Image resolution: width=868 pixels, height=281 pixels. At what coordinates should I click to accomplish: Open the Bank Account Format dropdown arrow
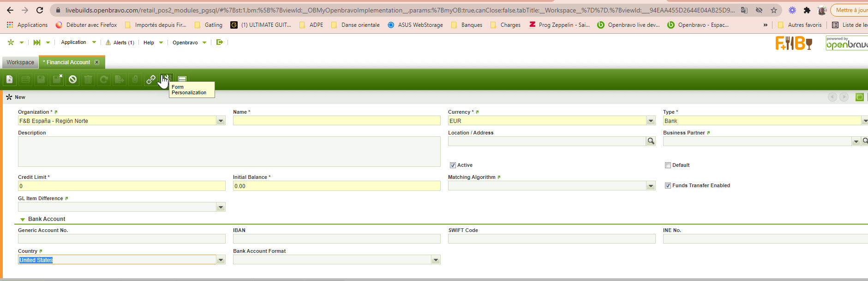[436, 260]
